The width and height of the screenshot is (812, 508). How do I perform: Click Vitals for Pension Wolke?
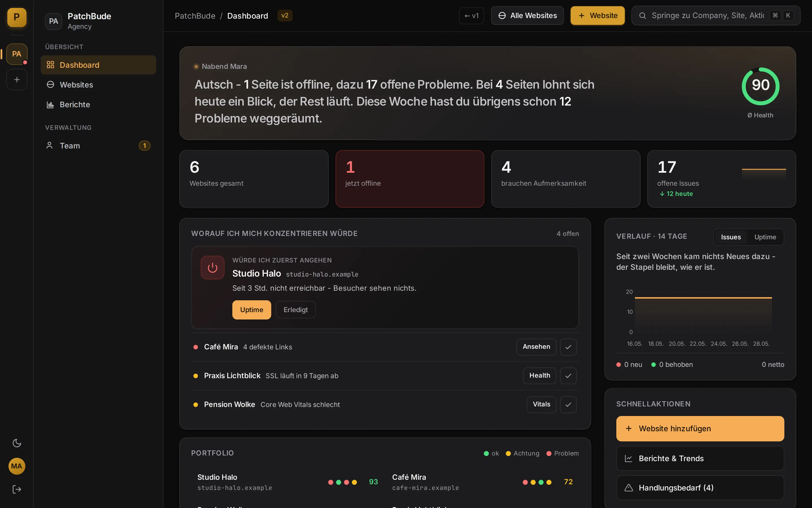[x=541, y=404]
